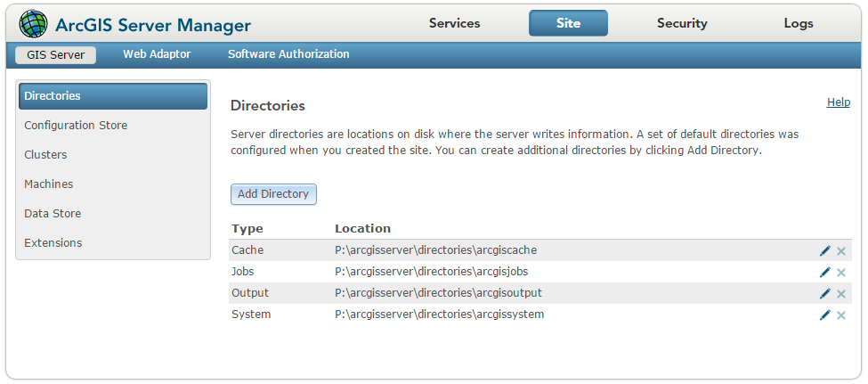Screen dimensions: 868x384
Task: Open Clusters from the left sidebar
Action: 45,155
